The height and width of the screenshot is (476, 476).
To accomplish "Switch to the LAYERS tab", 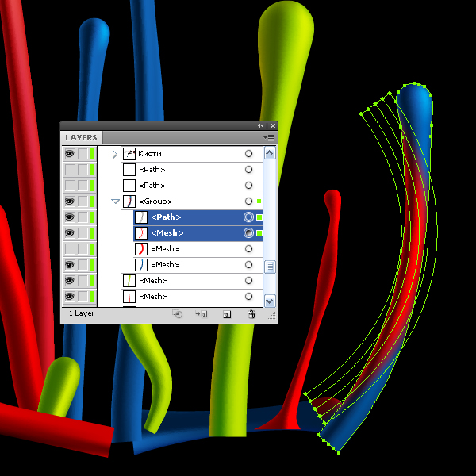I will [81, 138].
